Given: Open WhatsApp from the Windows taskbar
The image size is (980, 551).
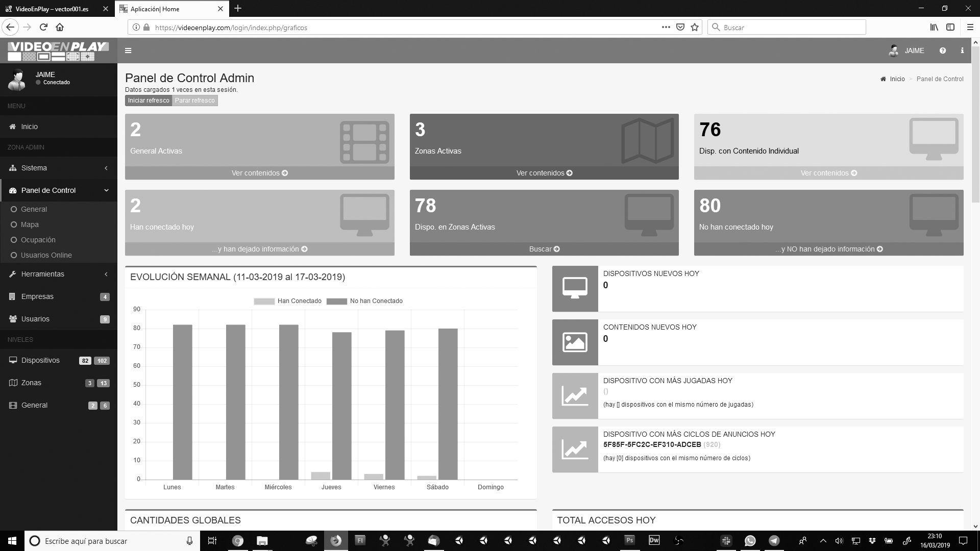Looking at the screenshot, I should click(x=750, y=541).
